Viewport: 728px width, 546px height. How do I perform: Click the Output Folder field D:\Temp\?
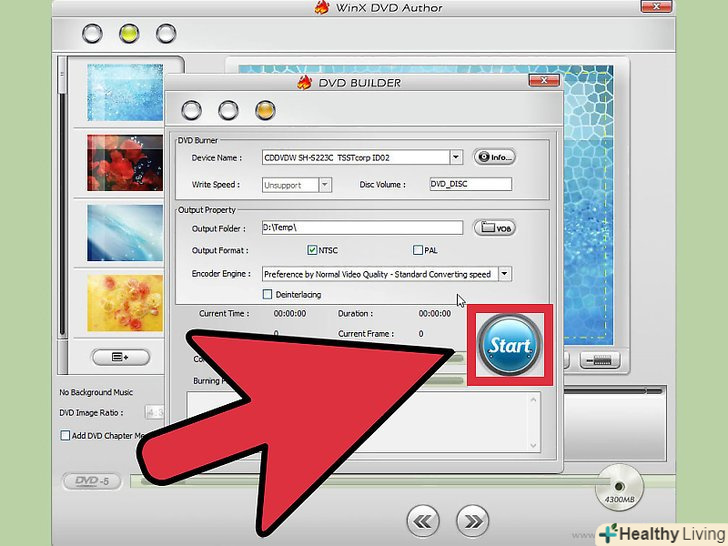(362, 228)
